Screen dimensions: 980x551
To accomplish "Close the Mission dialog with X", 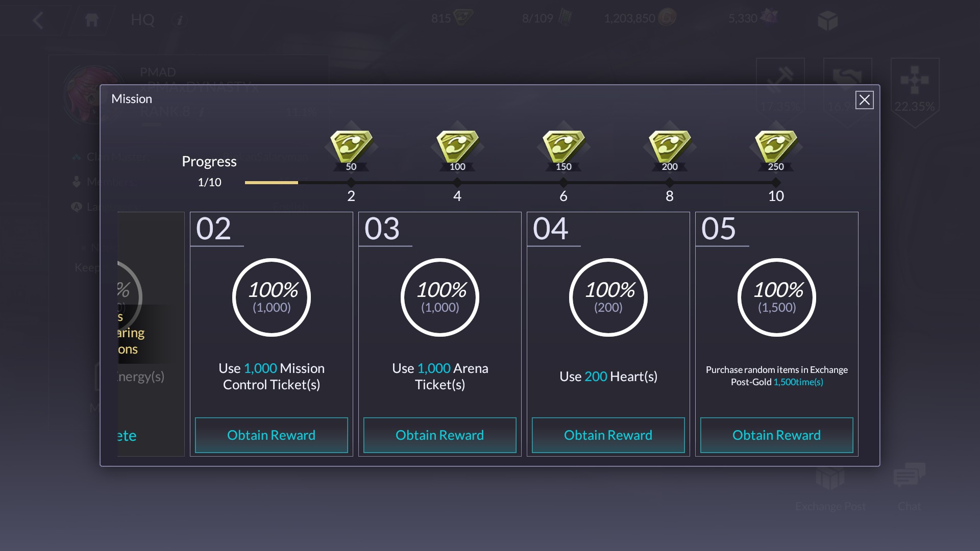I will click(x=864, y=100).
